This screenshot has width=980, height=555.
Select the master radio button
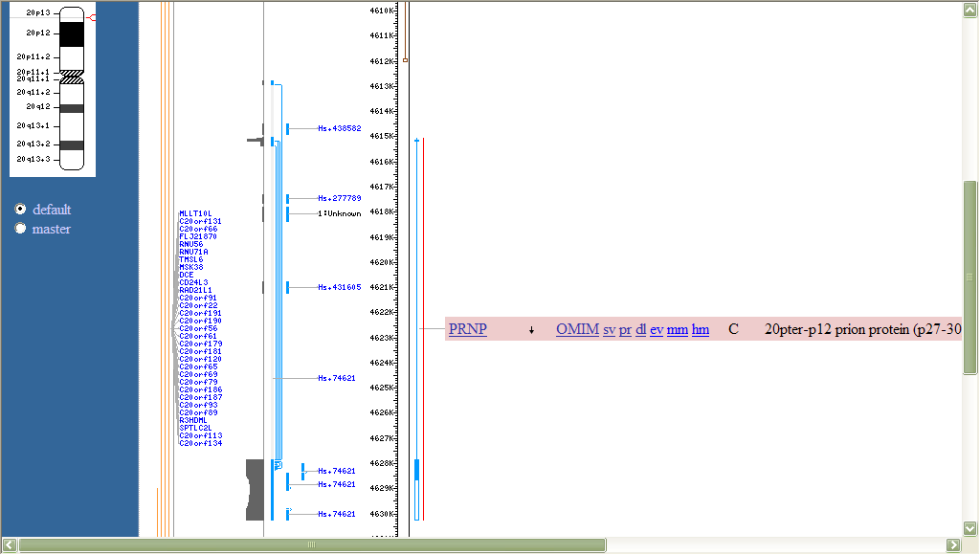tap(20, 229)
